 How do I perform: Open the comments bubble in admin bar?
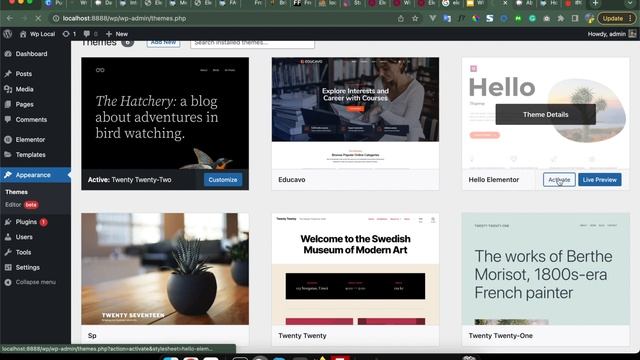click(90, 34)
